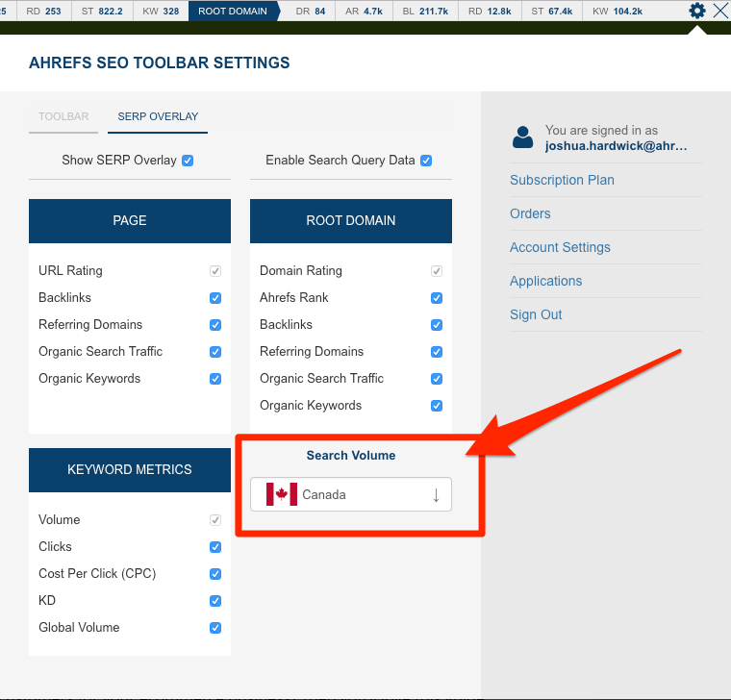
Task: Uncheck Page Organic Search Traffic checkbox
Action: [215, 352]
